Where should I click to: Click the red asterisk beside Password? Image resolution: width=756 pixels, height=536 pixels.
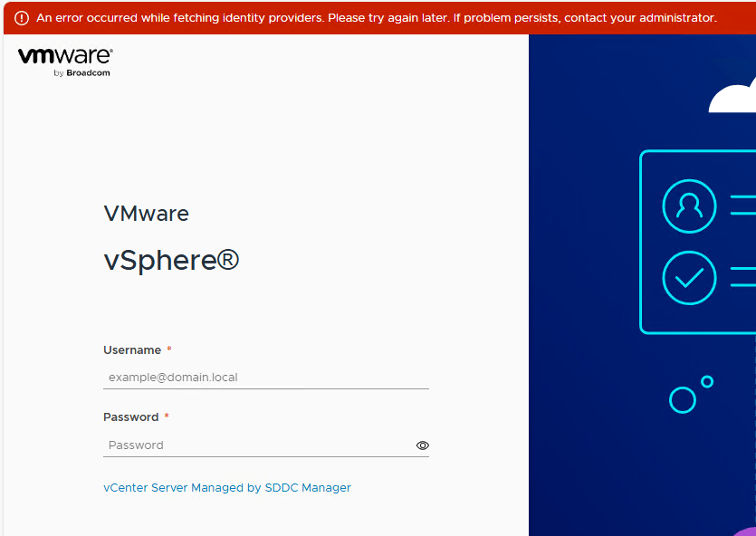coord(167,417)
